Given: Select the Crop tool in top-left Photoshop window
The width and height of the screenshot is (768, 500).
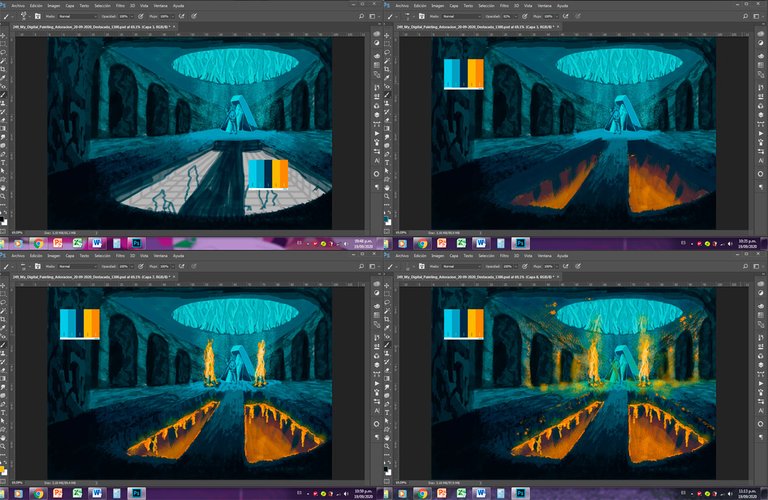Looking at the screenshot, I should (x=5, y=69).
